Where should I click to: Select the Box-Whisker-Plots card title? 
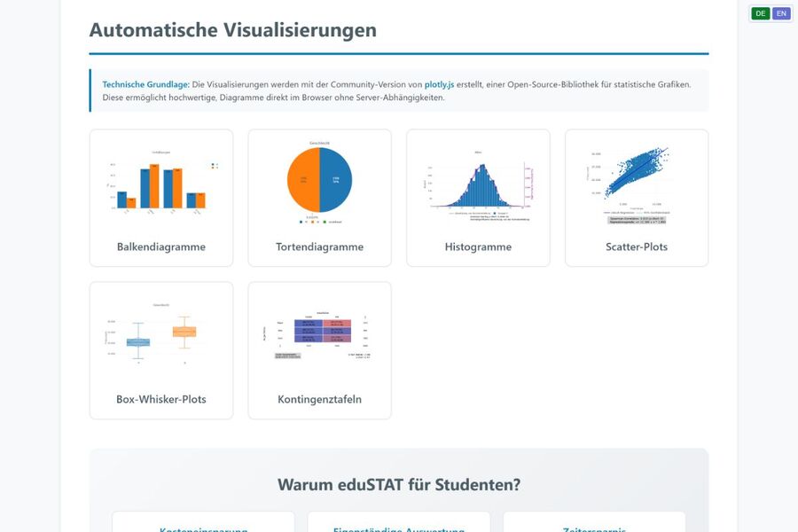(x=161, y=399)
